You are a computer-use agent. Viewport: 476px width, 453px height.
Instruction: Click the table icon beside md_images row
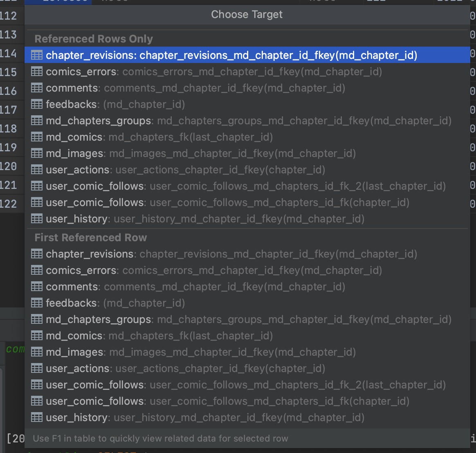[x=36, y=153]
